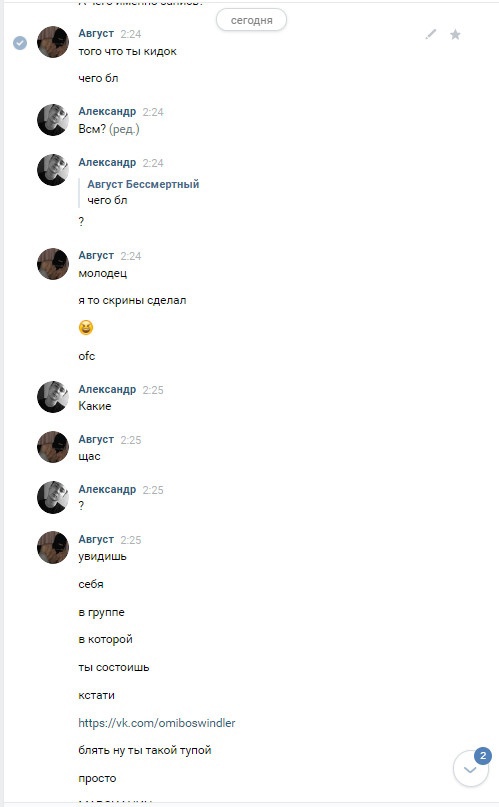This screenshot has height=807, width=499.
Task: Open Август avatar beside 'того что ты кидок'
Action: [53, 42]
